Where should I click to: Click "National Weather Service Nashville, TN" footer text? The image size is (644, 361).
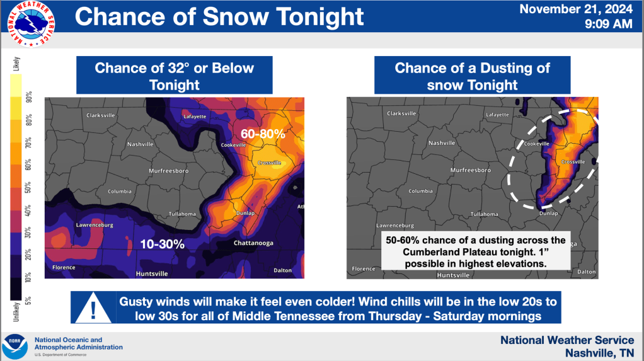click(x=566, y=346)
